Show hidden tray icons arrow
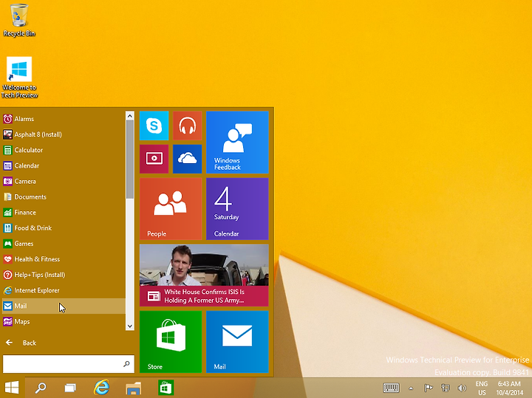Image resolution: width=532 pixels, height=398 pixels. 411,388
